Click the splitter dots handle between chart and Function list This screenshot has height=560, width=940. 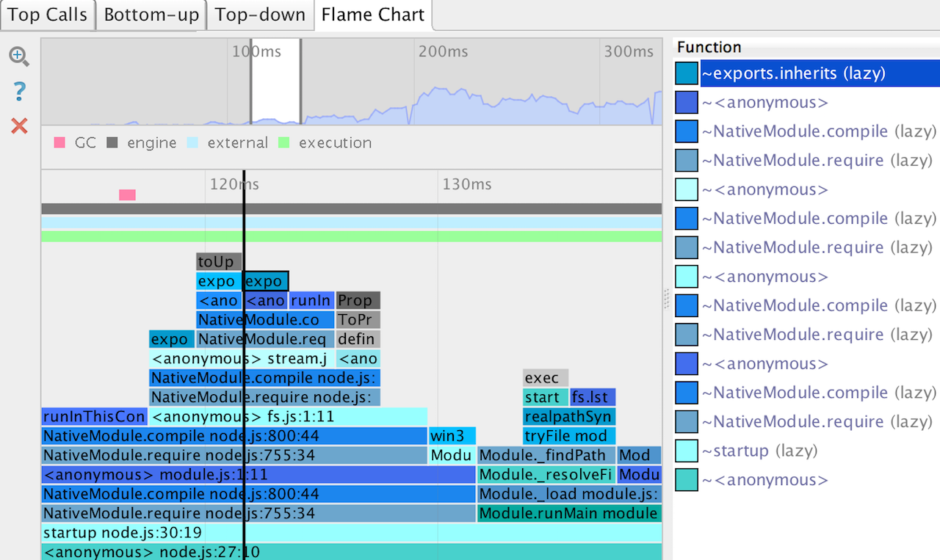tap(667, 299)
